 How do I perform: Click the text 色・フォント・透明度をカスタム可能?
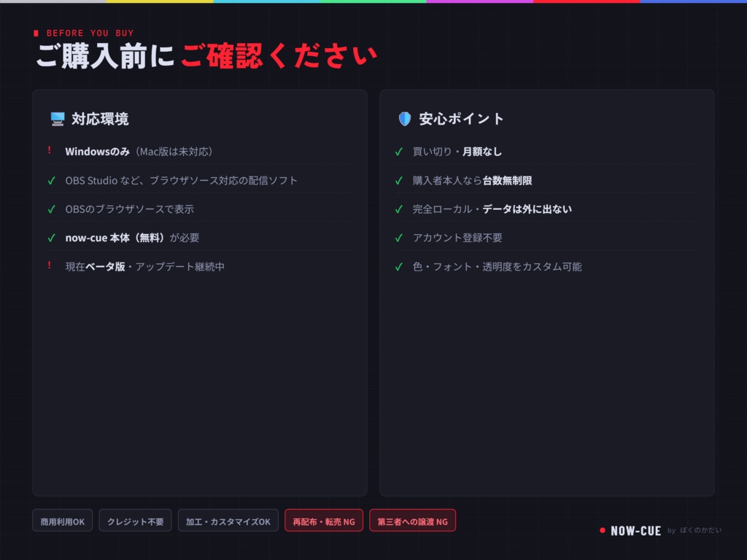click(x=498, y=267)
